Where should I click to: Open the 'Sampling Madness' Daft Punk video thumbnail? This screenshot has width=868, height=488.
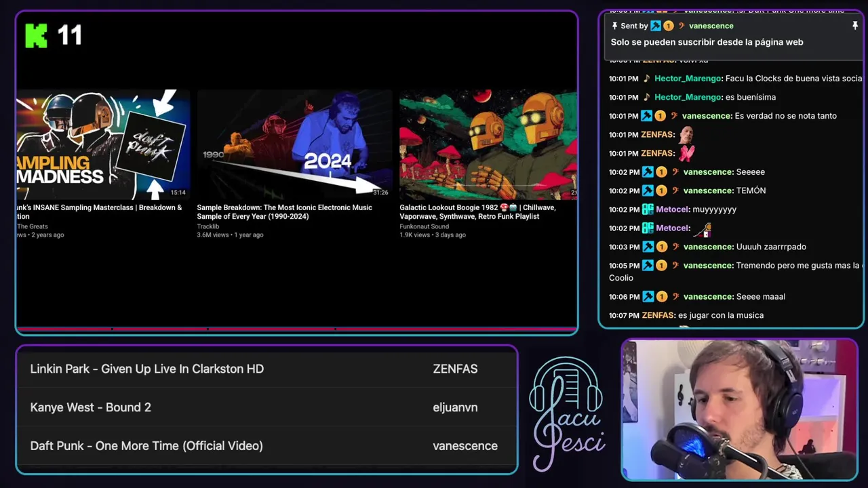click(x=103, y=144)
